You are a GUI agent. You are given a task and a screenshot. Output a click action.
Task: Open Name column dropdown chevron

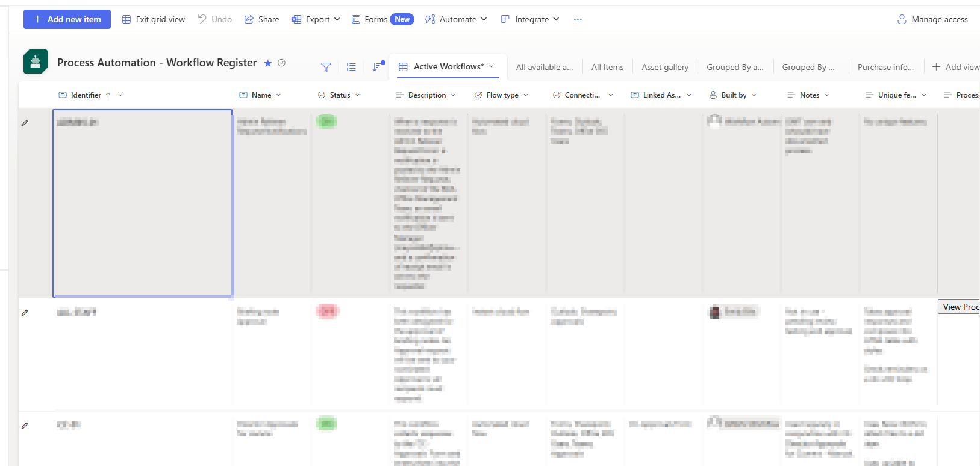click(x=279, y=95)
